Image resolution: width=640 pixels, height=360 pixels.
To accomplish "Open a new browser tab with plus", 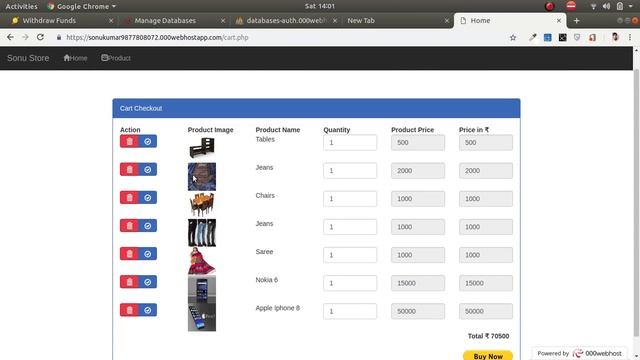I will pos(576,20).
